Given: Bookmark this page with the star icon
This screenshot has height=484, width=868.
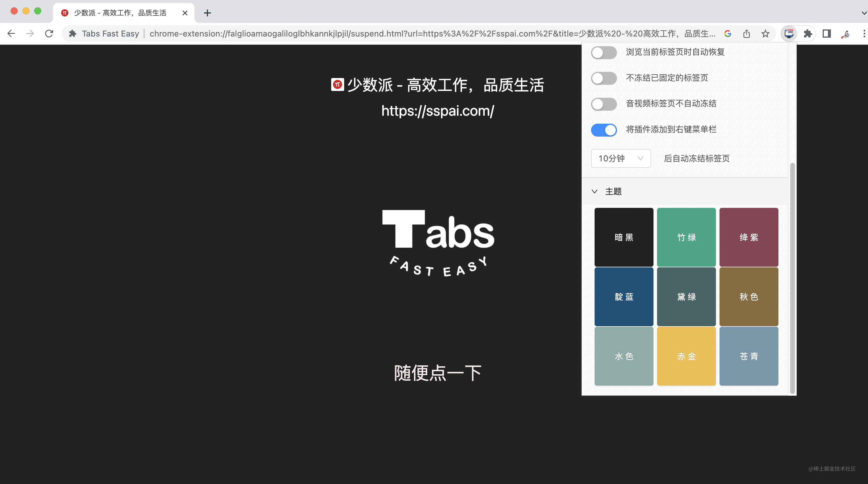Looking at the screenshot, I should pyautogui.click(x=765, y=33).
